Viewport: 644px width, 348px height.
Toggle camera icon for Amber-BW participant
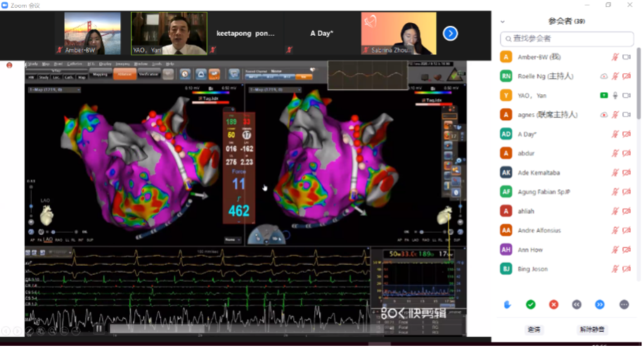tap(626, 57)
